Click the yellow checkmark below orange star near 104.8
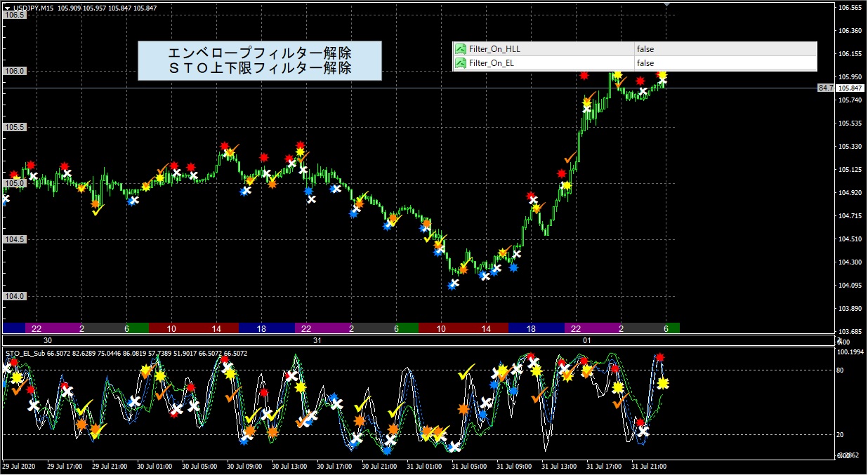This screenshot has height=475, width=868. tap(98, 210)
